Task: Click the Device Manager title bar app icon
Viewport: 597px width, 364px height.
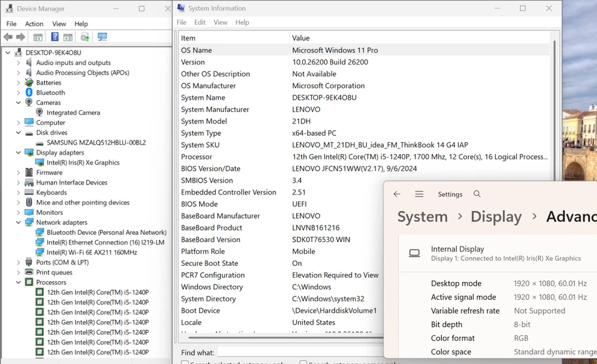Action: pyautogui.click(x=9, y=8)
